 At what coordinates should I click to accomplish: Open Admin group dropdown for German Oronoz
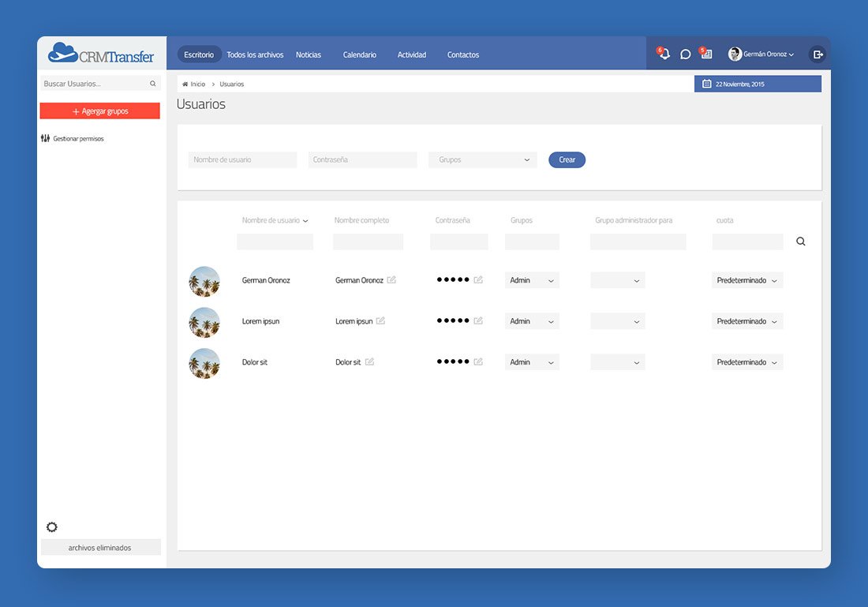[532, 280]
